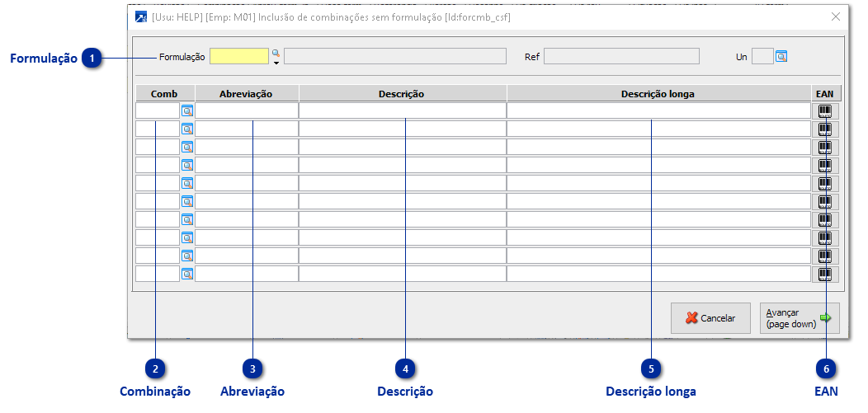
Task: Close the Inclusão de combinações window
Action: point(836,16)
